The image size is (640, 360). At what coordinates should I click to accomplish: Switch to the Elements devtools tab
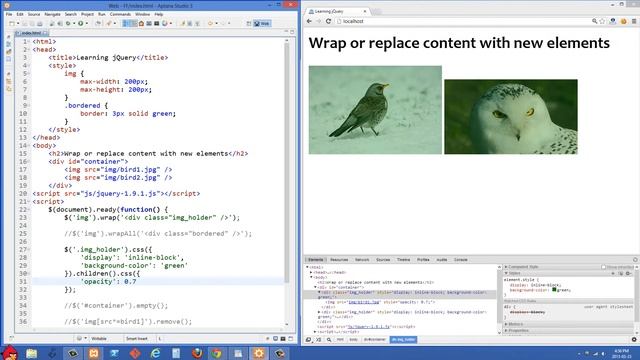pyautogui.click(x=316, y=260)
